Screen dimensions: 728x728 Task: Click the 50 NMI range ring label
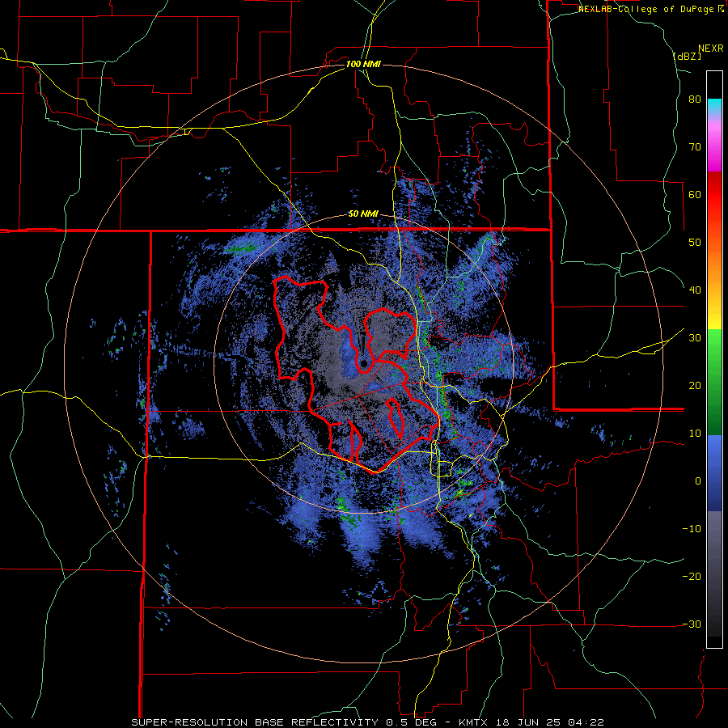tap(363, 214)
